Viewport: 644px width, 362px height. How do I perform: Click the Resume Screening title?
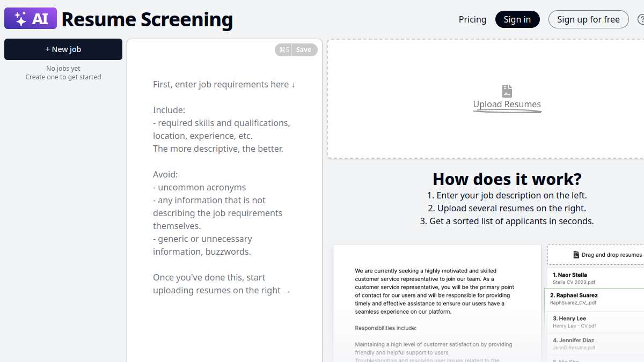point(147,19)
